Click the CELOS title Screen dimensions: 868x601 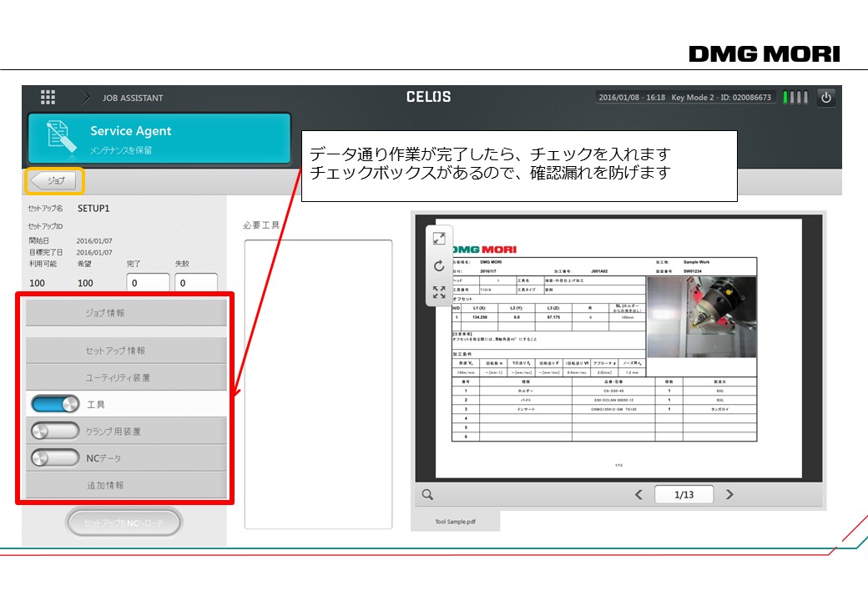(428, 97)
